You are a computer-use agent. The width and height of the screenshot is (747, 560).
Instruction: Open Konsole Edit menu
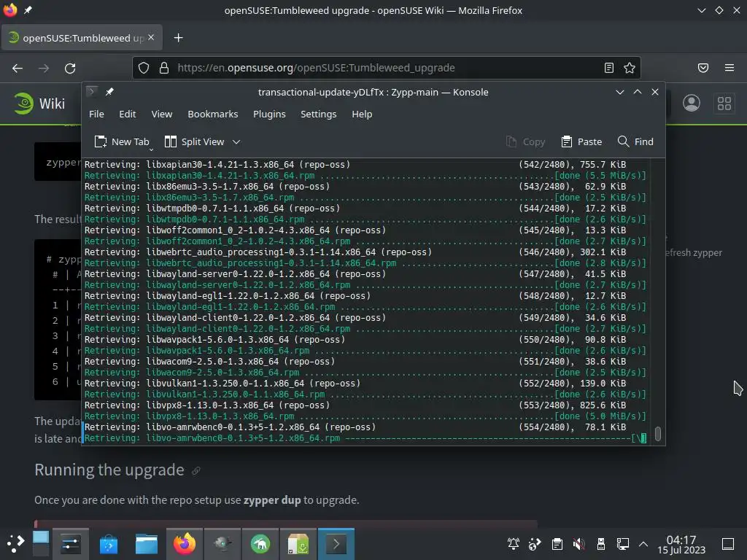127,114
